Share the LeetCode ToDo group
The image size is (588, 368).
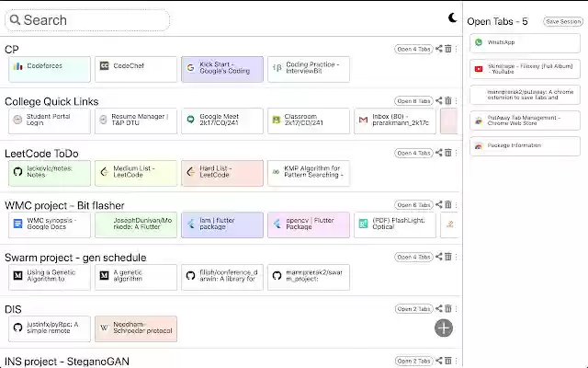click(x=439, y=153)
